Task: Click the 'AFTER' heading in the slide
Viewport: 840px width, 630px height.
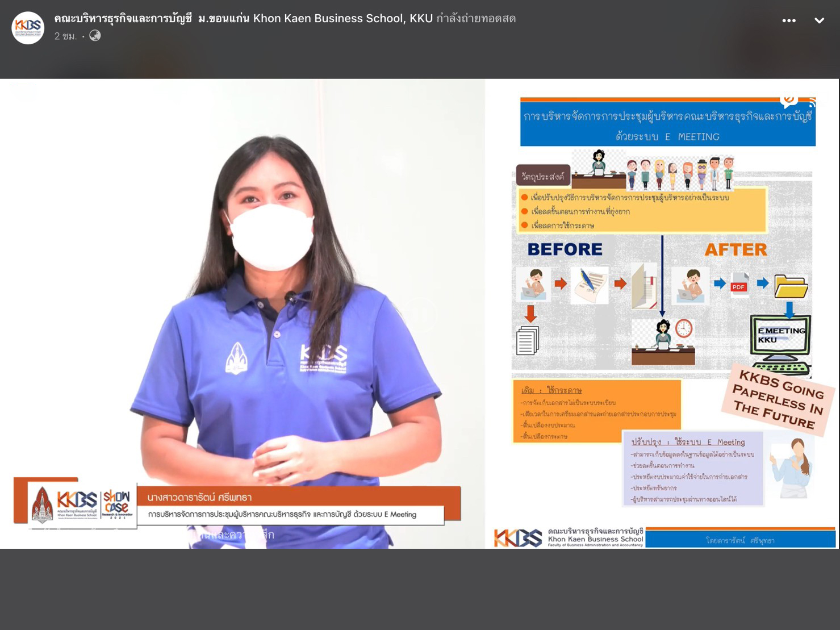Action: [735, 249]
